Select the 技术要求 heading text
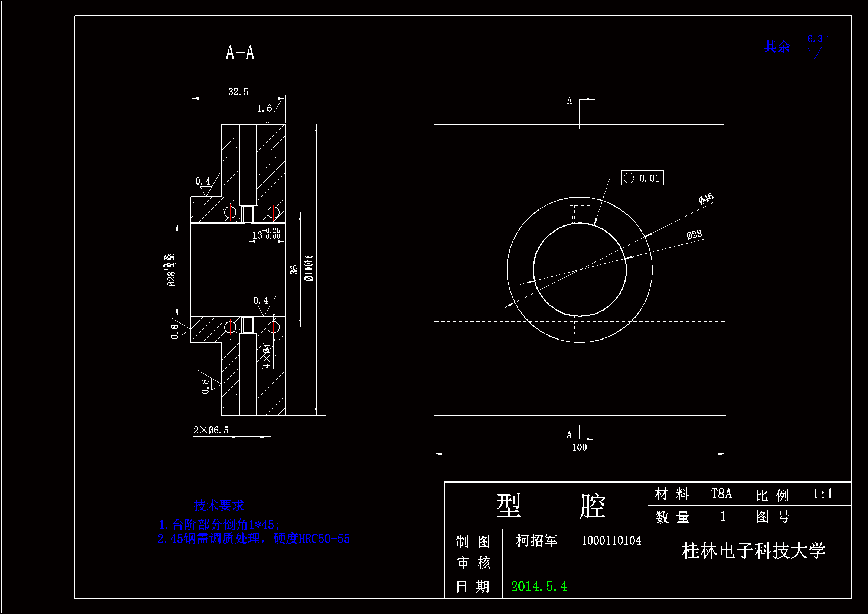The image size is (868, 614). (x=219, y=505)
